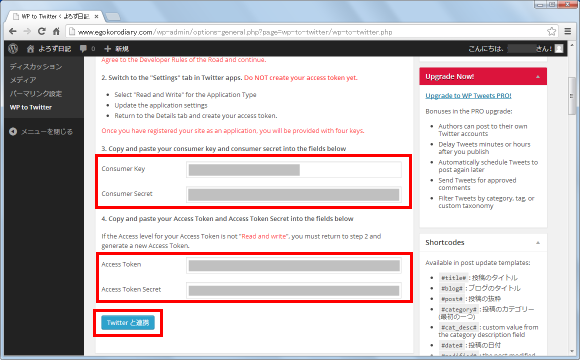Follow the Upgrade to WP Tweets PRO! link
Viewport: 580px width, 360px height.
coord(468,95)
